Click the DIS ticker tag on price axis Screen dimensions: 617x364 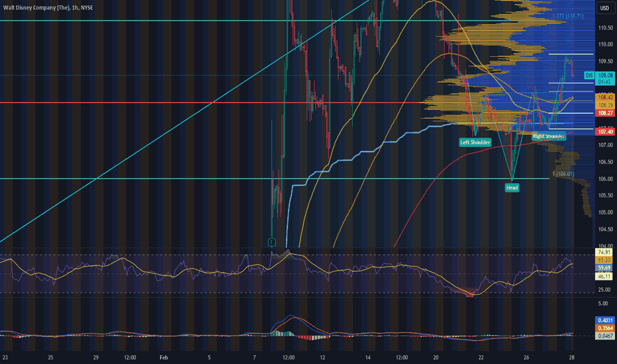(x=589, y=75)
